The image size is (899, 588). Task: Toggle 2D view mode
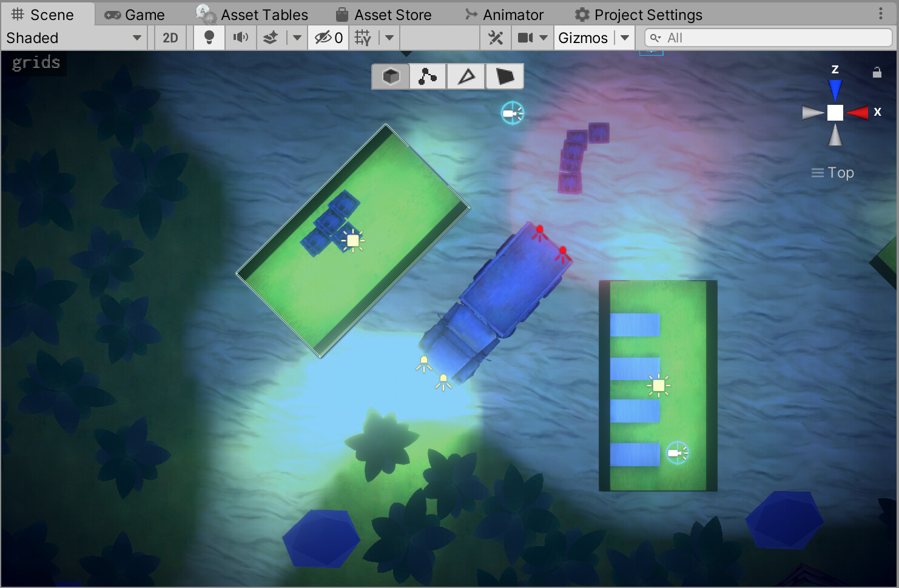[170, 38]
